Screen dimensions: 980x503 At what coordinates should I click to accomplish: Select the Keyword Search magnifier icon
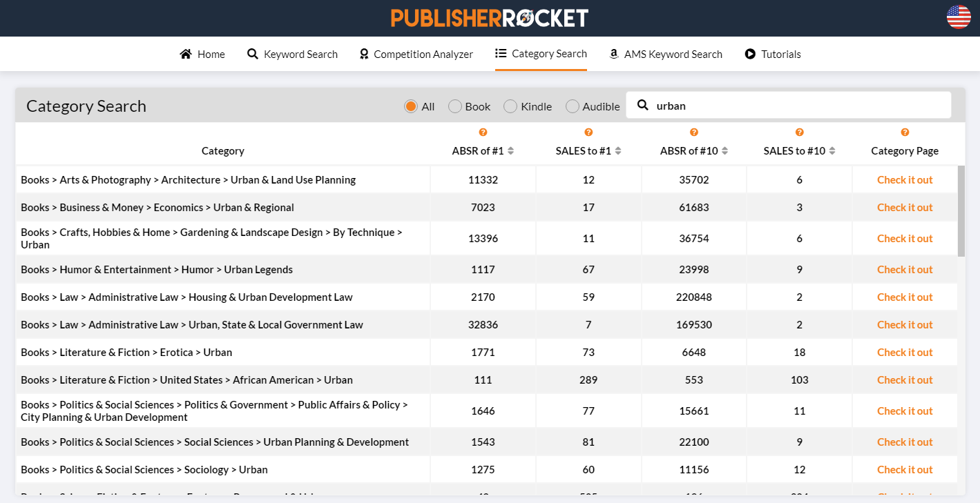[x=251, y=53]
